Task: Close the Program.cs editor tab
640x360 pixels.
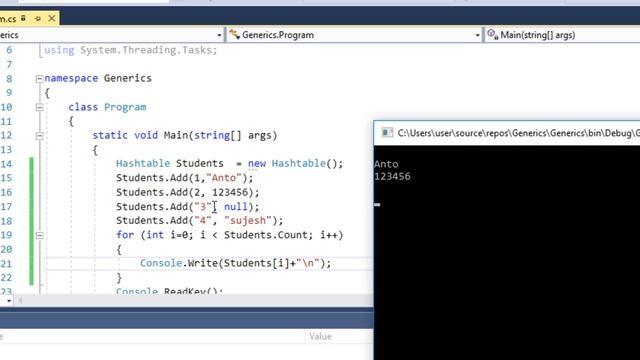Action: pyautogui.click(x=52, y=18)
